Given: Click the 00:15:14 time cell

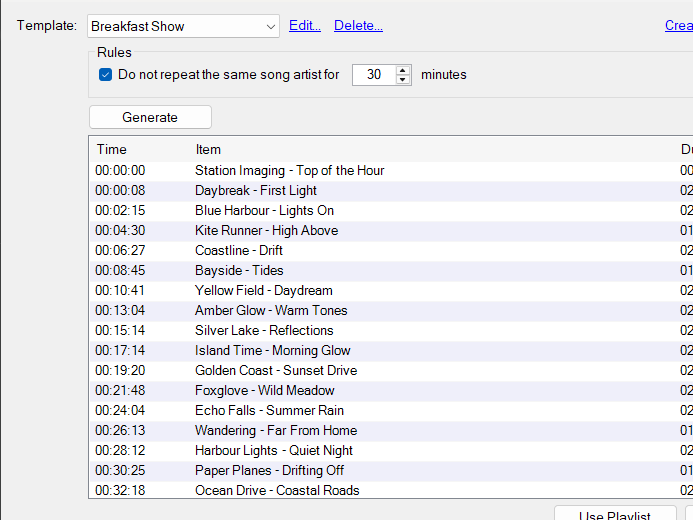Looking at the screenshot, I should click(x=120, y=330).
